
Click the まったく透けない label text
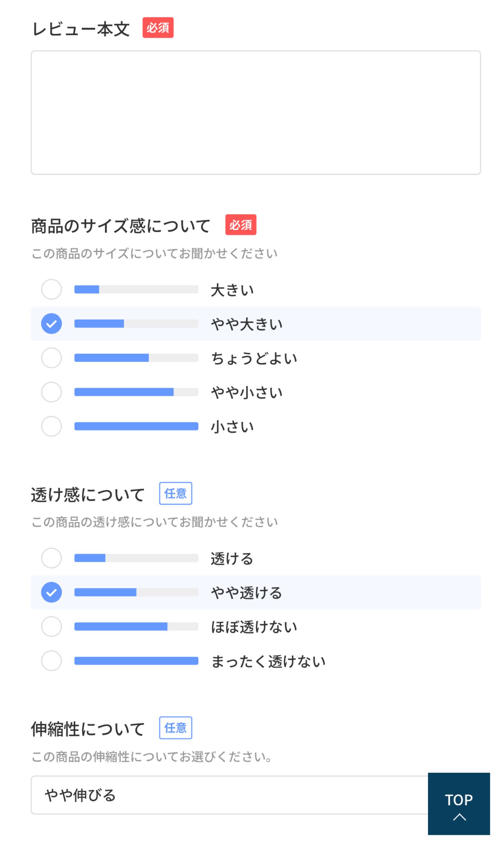[x=268, y=661]
